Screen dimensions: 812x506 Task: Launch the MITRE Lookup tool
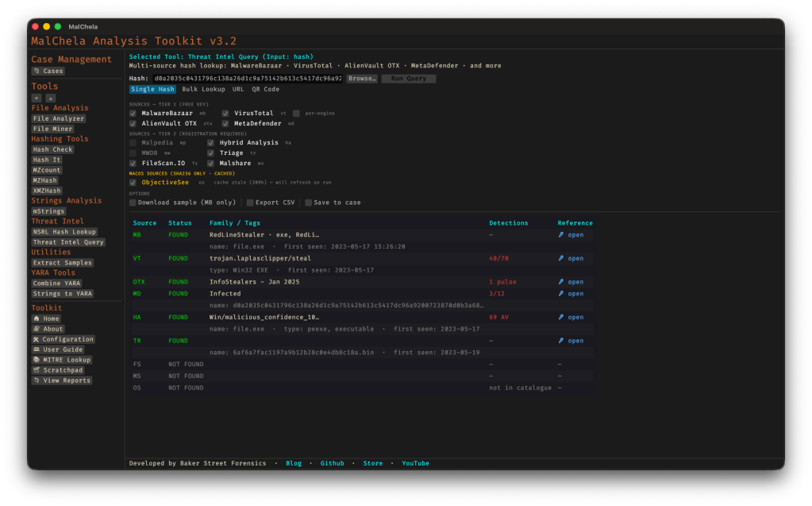(x=61, y=360)
